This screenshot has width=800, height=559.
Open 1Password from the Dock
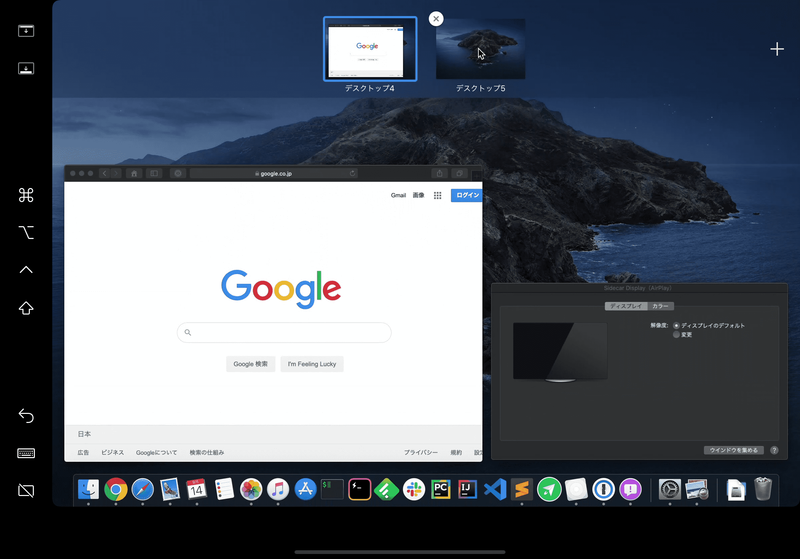[604, 490]
